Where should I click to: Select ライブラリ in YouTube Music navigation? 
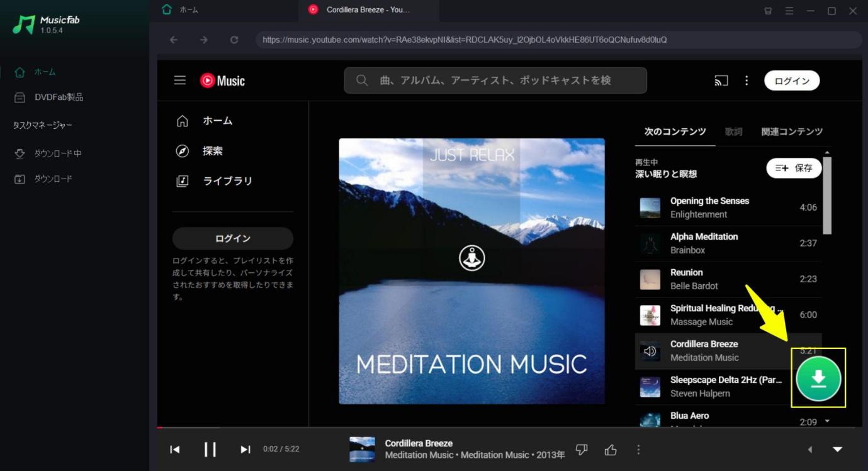tap(215, 181)
